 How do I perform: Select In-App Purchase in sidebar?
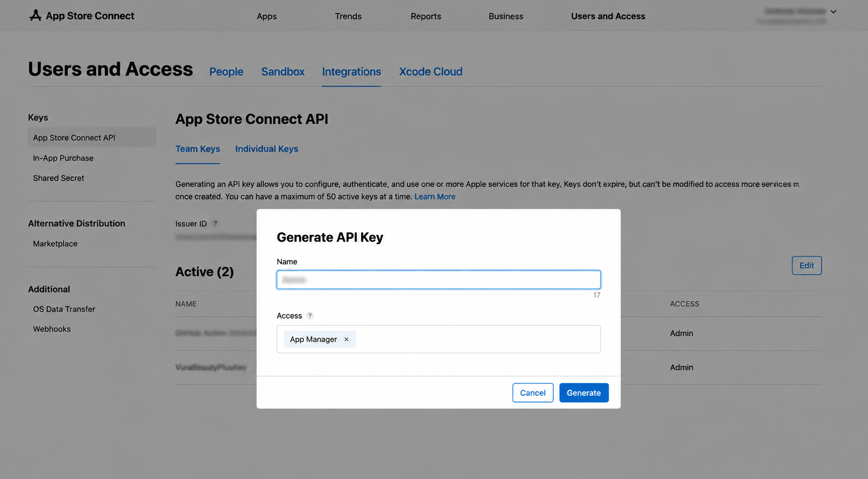(x=63, y=158)
